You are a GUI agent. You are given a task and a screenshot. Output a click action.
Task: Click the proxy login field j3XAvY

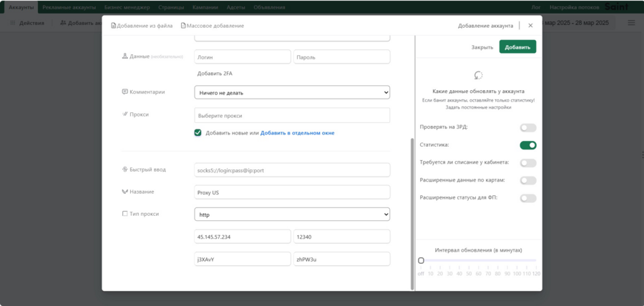click(x=243, y=259)
